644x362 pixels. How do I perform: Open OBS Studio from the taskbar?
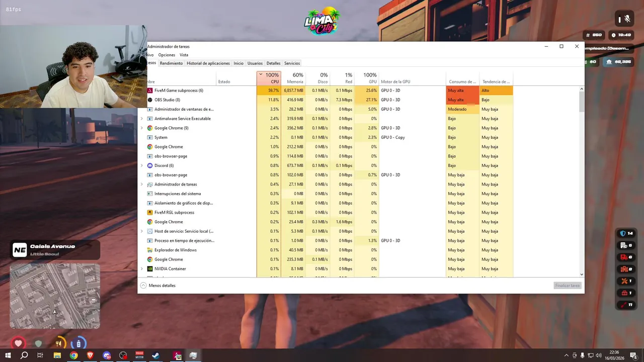[123, 355]
